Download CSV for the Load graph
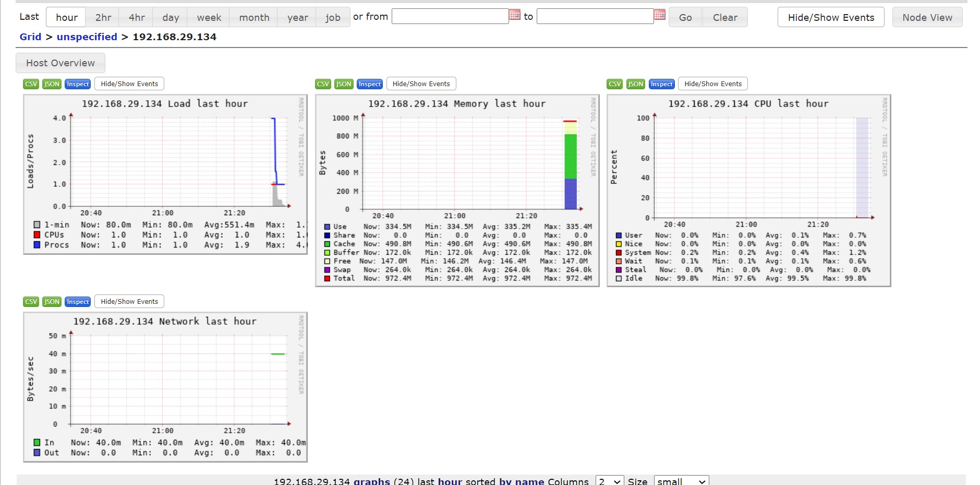 (x=31, y=84)
